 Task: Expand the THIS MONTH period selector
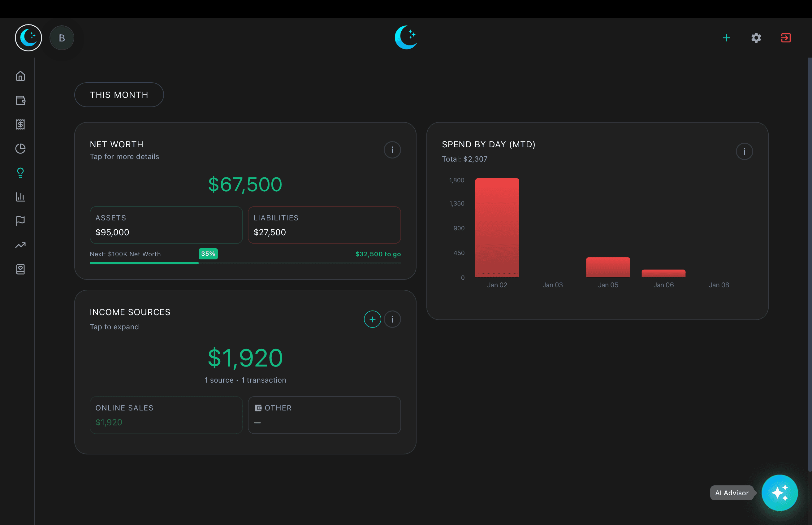[x=119, y=94]
